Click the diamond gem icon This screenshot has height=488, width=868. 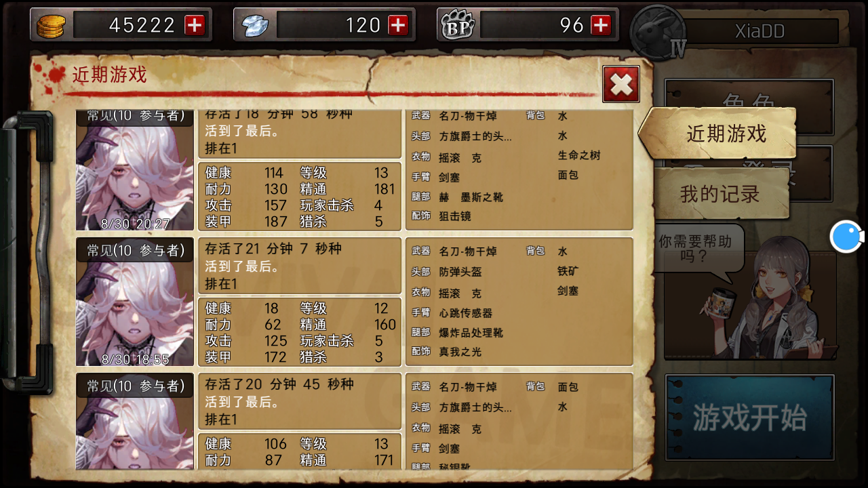[255, 26]
